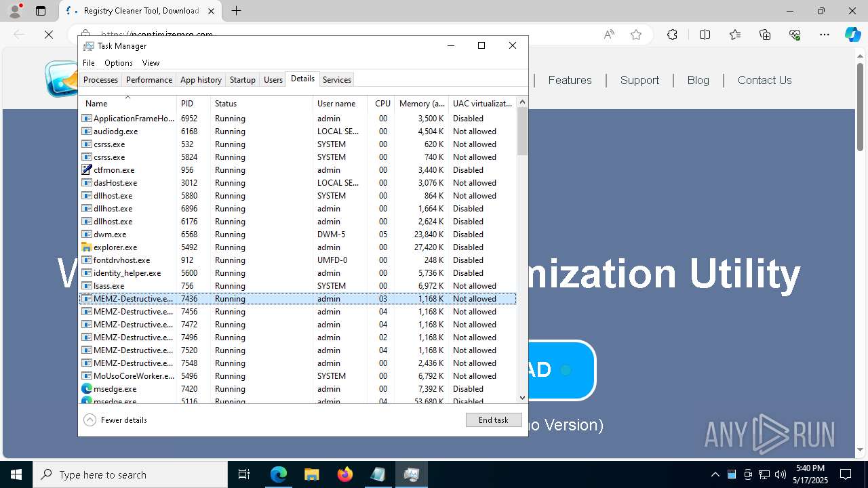Sort by Memory column header

[421, 104]
